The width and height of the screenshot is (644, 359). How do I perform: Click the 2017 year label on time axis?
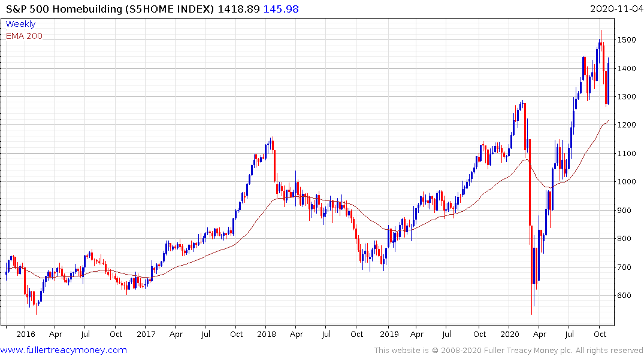point(146,334)
